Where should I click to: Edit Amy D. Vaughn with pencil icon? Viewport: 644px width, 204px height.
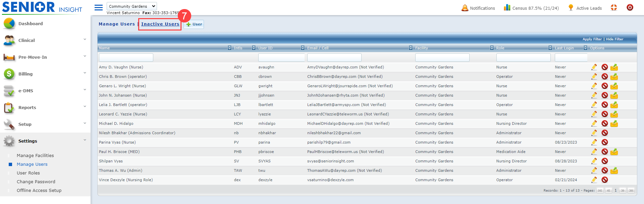click(x=594, y=67)
